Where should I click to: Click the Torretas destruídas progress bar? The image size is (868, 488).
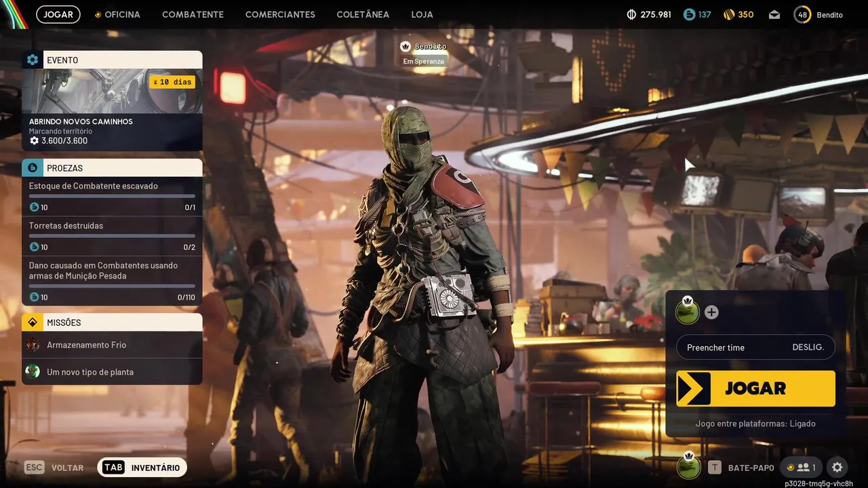pyautogui.click(x=112, y=236)
